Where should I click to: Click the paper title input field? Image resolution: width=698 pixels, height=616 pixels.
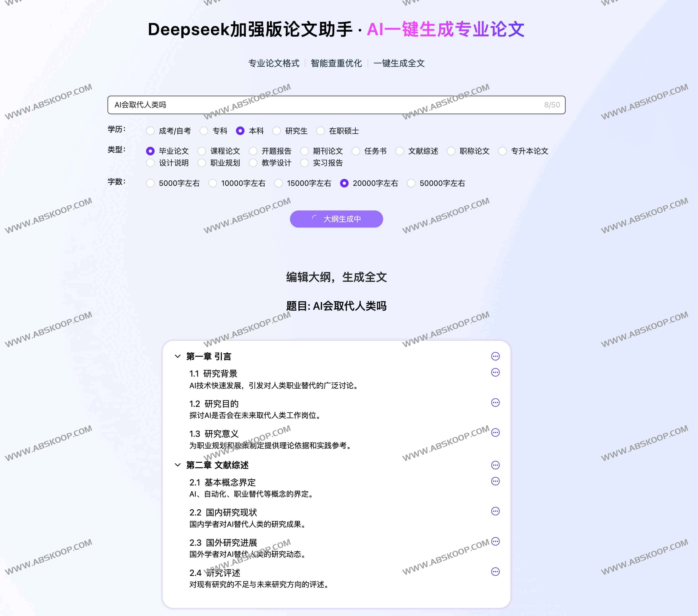336,105
